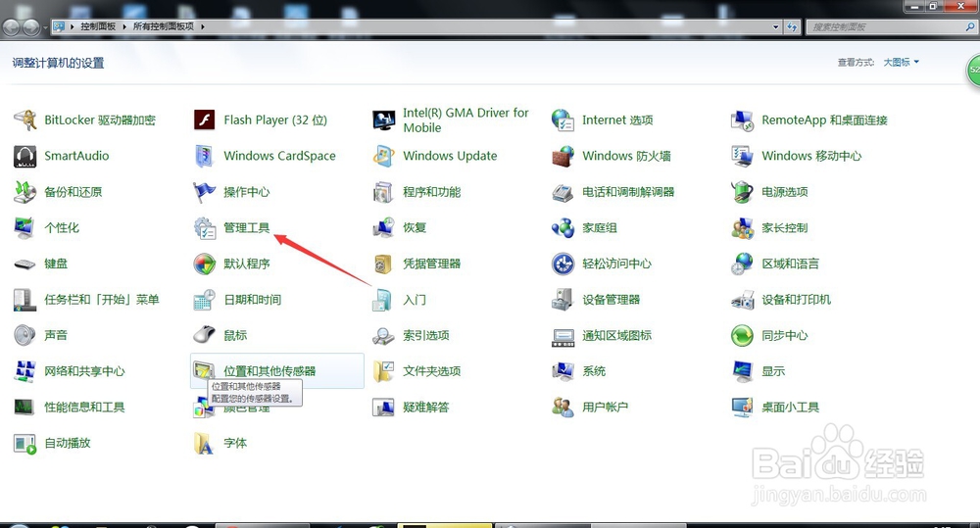Expand arrow after 所有控制面板项 breadcrumb
The height and width of the screenshot is (528, 980).
[203, 26]
